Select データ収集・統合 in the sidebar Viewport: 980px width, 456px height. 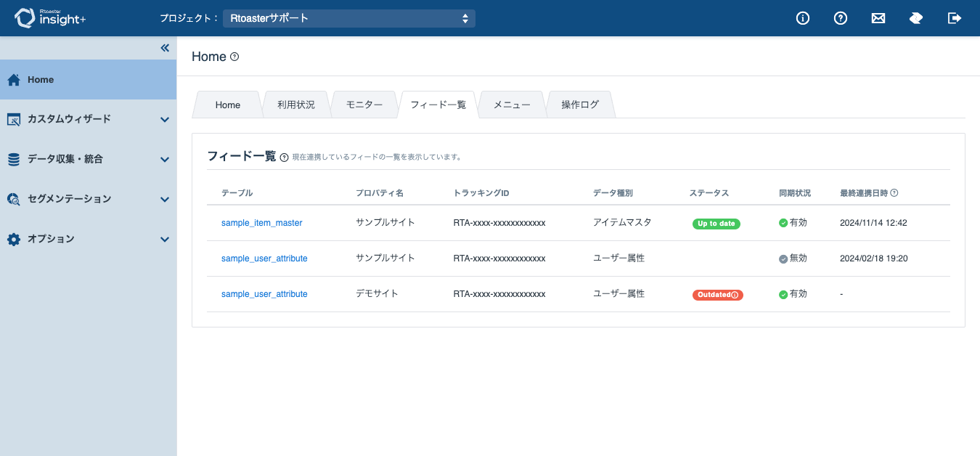pyautogui.click(x=88, y=159)
